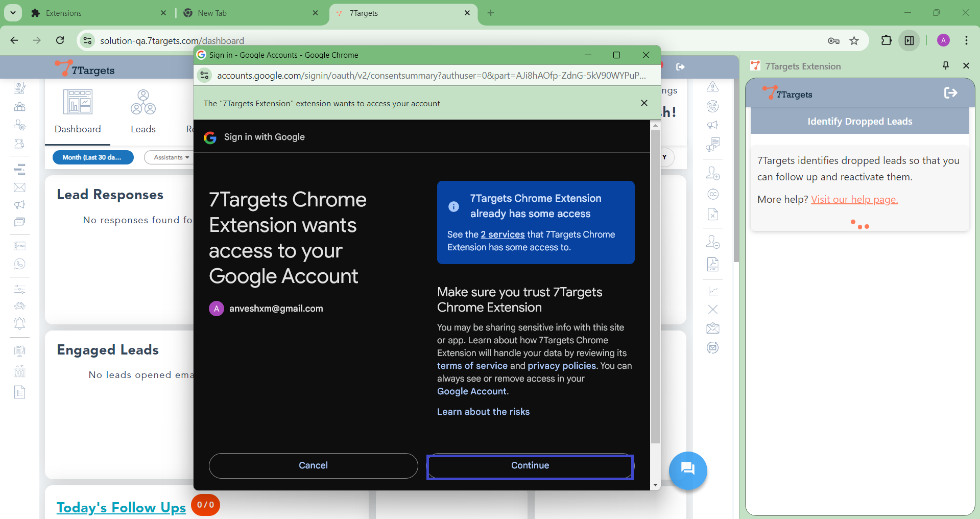Screen dimensions: 980x519
Task: Click the WhatsApp icon in left sidebar
Action: click(19, 264)
